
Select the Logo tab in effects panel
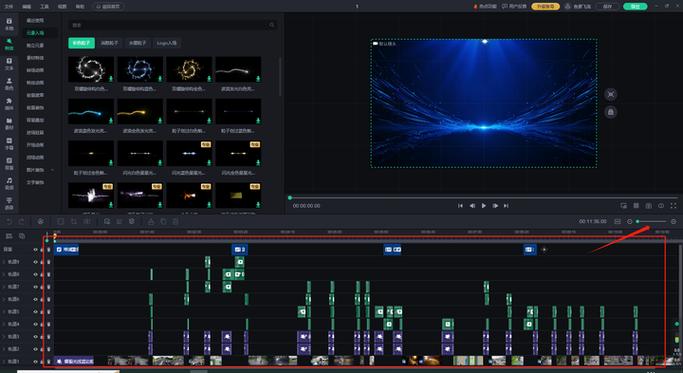pos(167,43)
